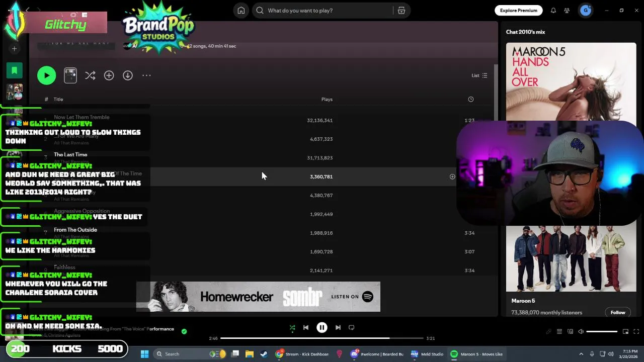Viewport: 644px width, 362px height.
Task: Follow Maroon 5 with the Follow button
Action: [618, 313]
